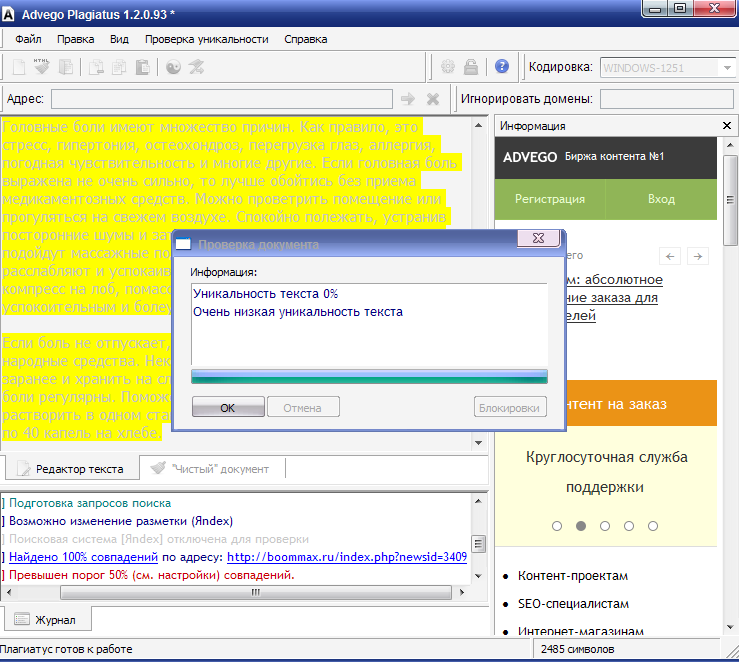Image resolution: width=739 pixels, height=662 pixels.
Task: Select the first carousel dot indicator
Action: pos(557,525)
